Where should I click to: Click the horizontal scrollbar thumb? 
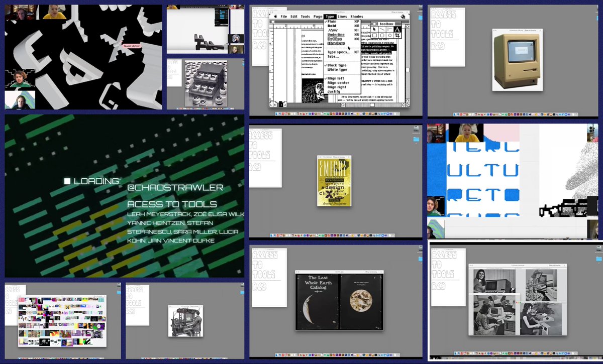[x=372, y=105]
